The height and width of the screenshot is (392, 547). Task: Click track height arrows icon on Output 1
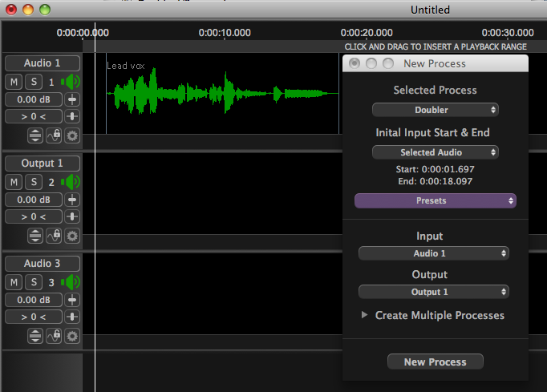(35, 236)
